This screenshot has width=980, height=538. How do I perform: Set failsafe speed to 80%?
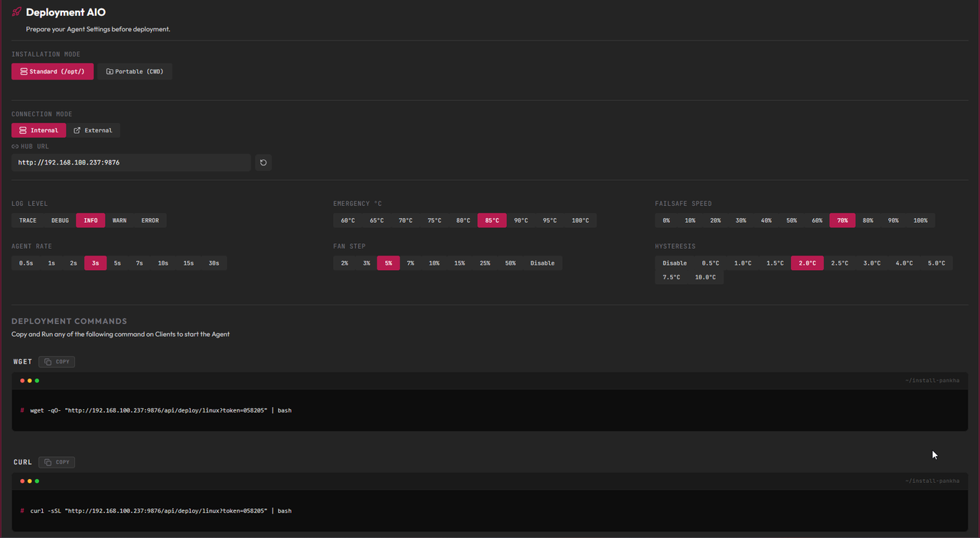(867, 220)
